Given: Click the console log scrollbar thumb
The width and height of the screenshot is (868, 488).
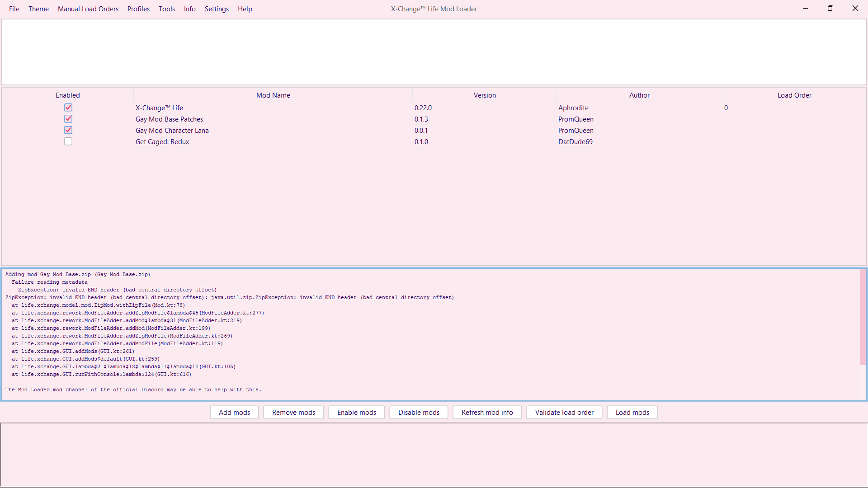Looking at the screenshot, I should click(x=863, y=317).
